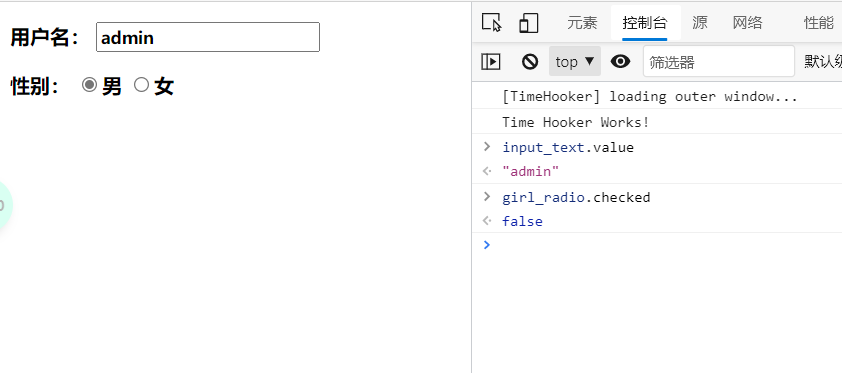Switch to the 元素 tab
842x373 pixels.
point(582,23)
